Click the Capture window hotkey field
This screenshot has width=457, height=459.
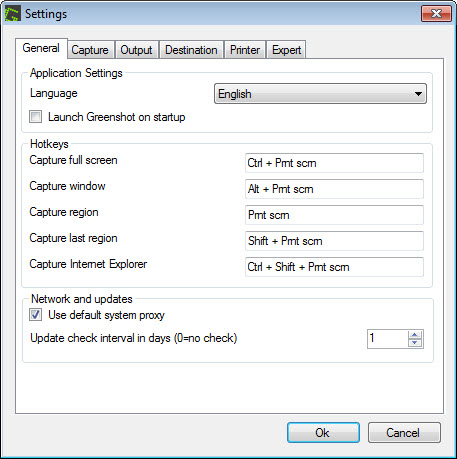pyautogui.click(x=334, y=189)
